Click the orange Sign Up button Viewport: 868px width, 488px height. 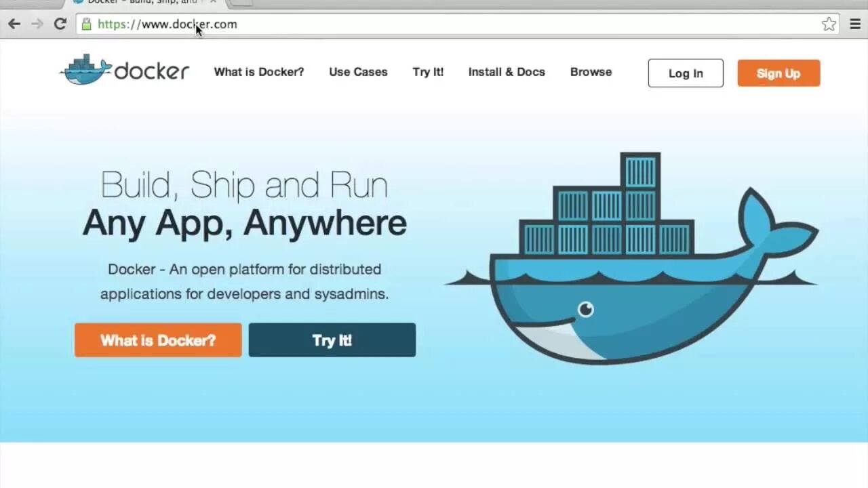pos(778,73)
